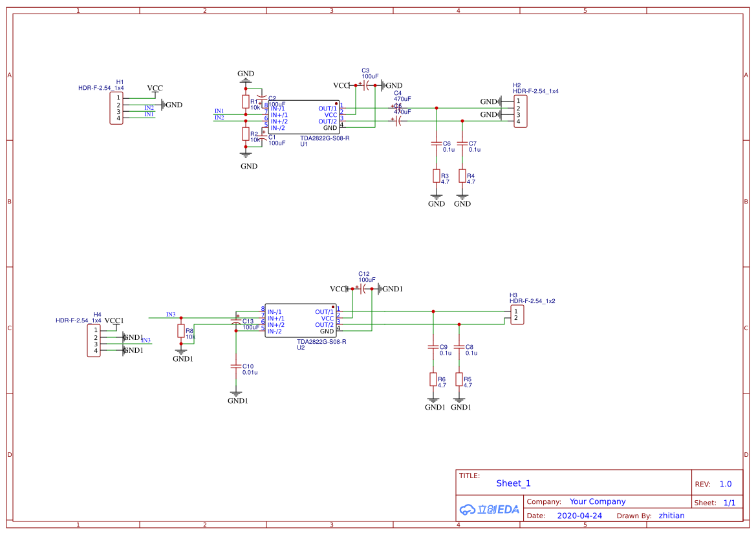Click the REV value 1.0
This screenshot has height=535, width=756.
[726, 484]
